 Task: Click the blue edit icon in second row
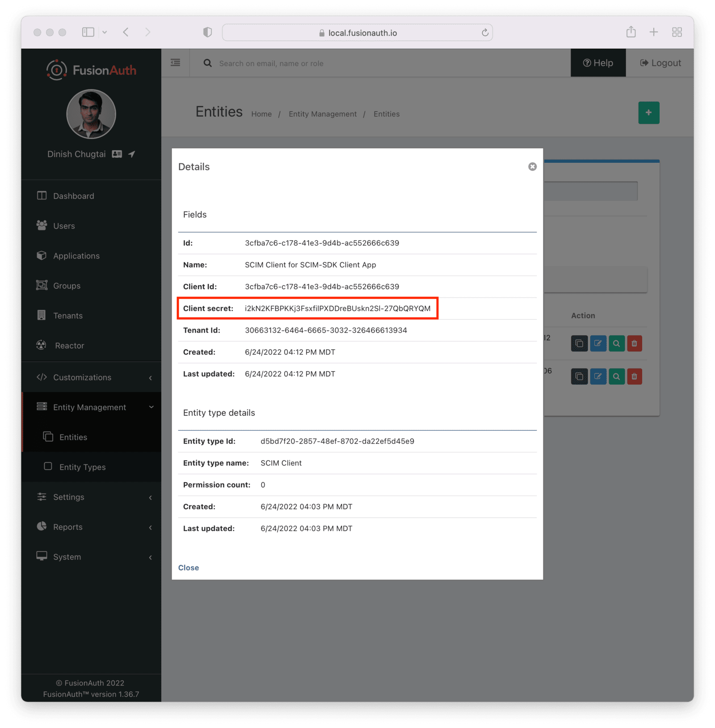coord(598,377)
